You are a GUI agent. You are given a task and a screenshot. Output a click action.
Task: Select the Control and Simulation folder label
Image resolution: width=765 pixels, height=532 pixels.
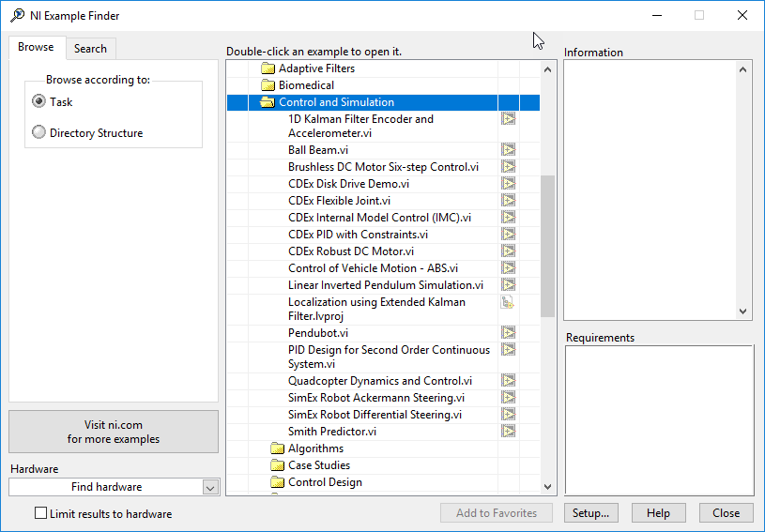click(336, 102)
